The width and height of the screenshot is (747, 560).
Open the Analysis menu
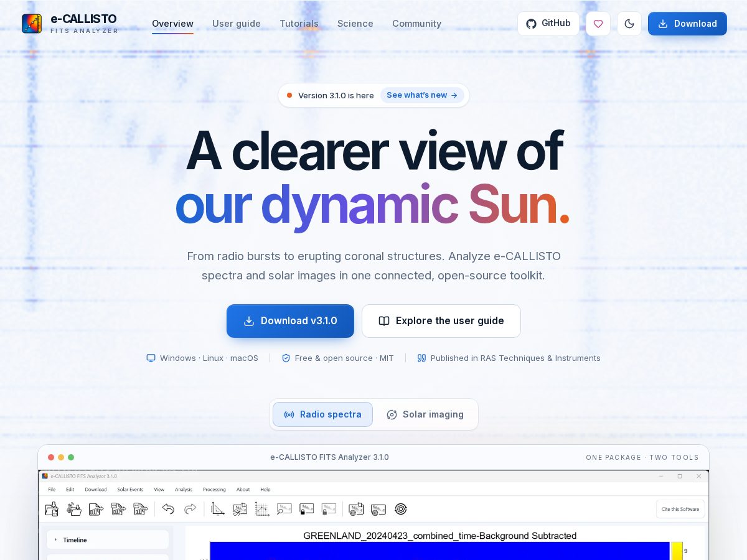coord(184,490)
